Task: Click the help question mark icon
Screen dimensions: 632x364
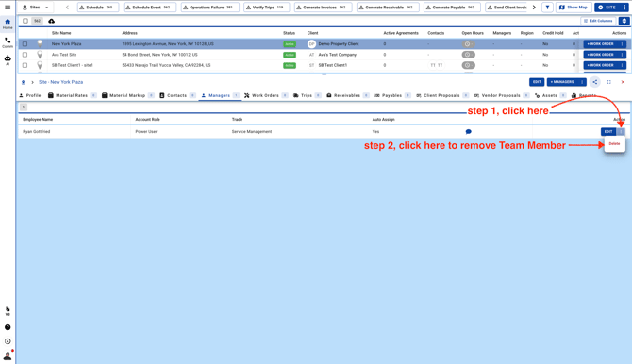Action: (x=8, y=327)
